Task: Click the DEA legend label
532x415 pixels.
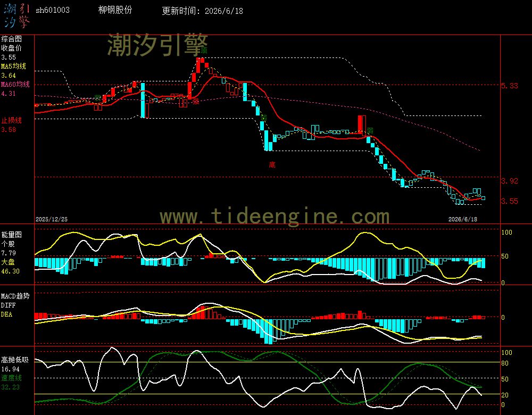Action: [6, 314]
